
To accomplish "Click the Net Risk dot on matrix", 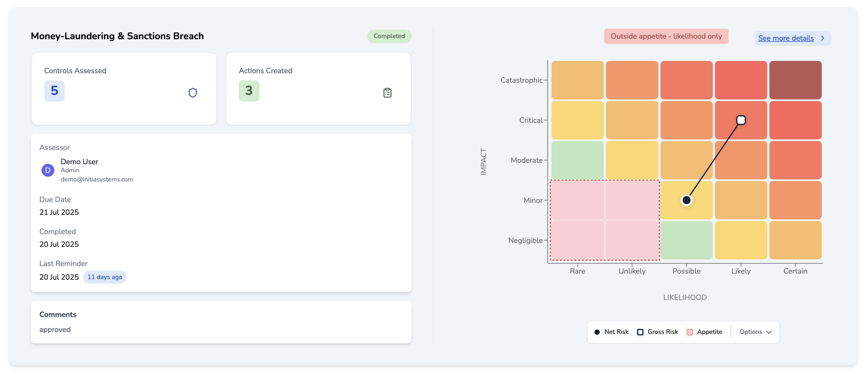I will coord(686,200).
